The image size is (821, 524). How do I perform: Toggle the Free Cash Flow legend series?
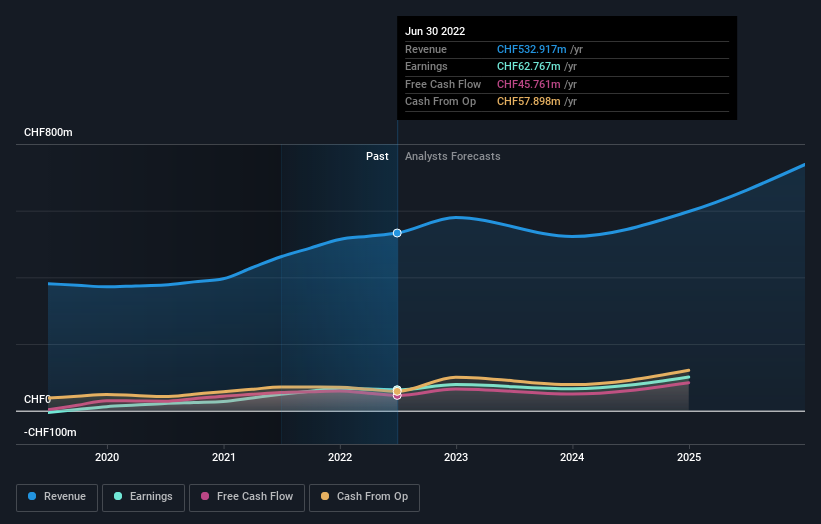click(247, 497)
